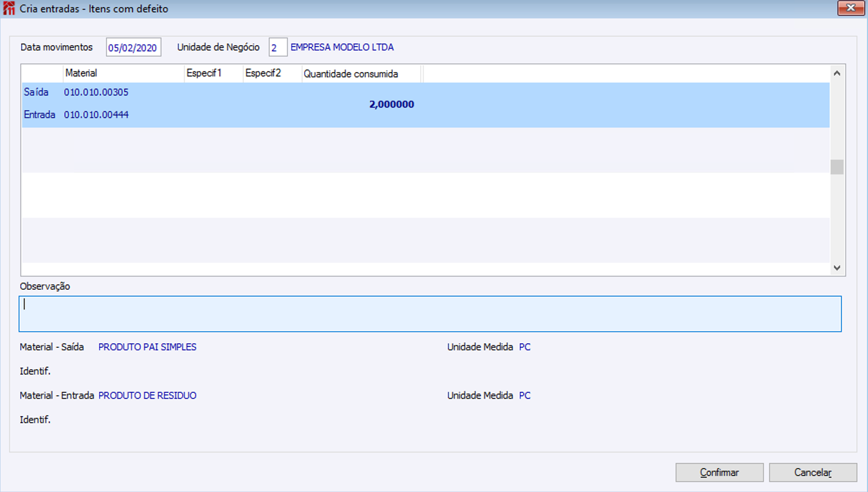Click the Saída row label

[36, 92]
